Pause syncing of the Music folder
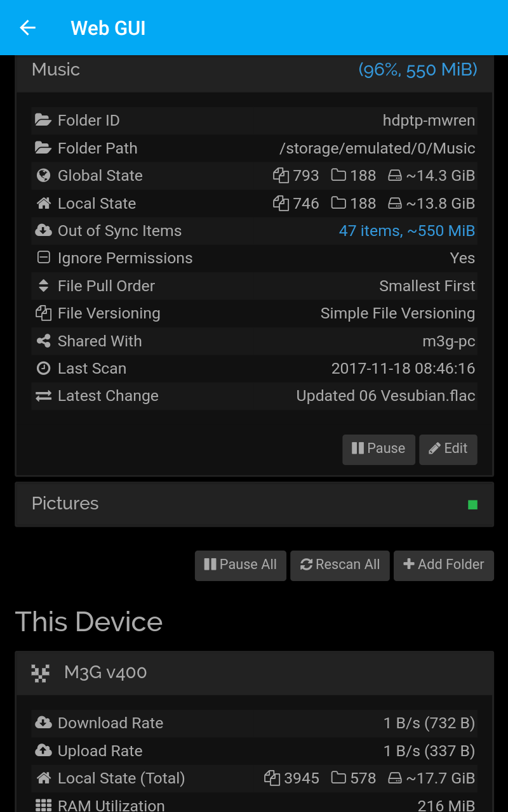This screenshot has height=812, width=508. (x=378, y=449)
